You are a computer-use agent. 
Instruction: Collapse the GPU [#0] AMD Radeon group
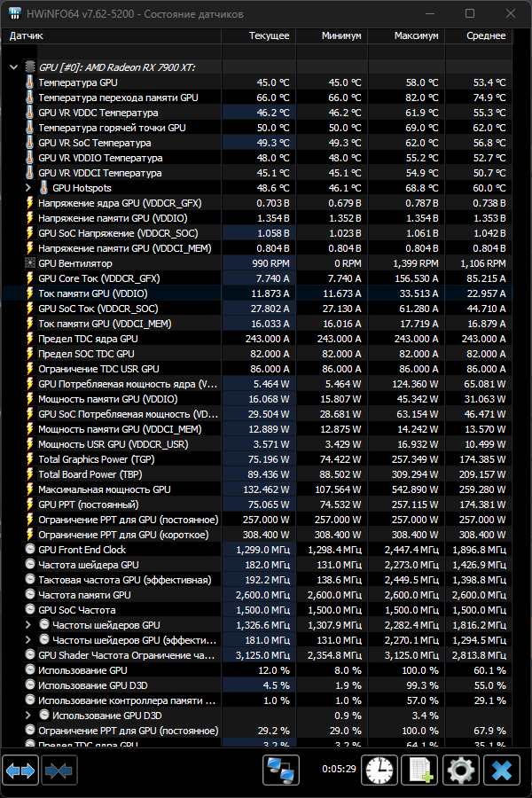coord(14,67)
